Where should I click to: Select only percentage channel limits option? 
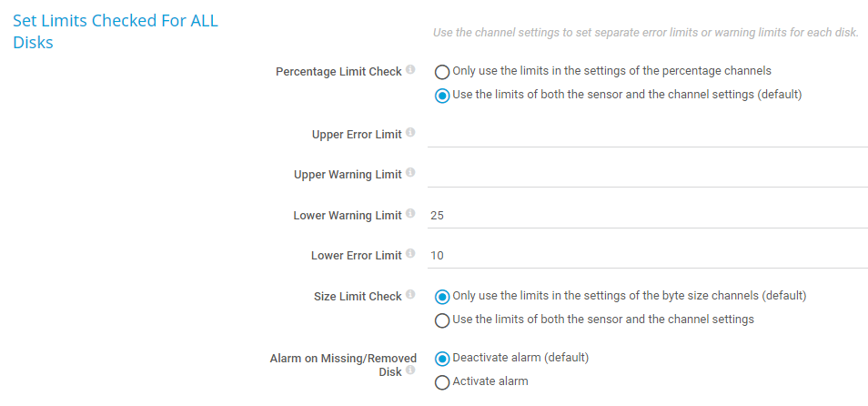point(442,71)
